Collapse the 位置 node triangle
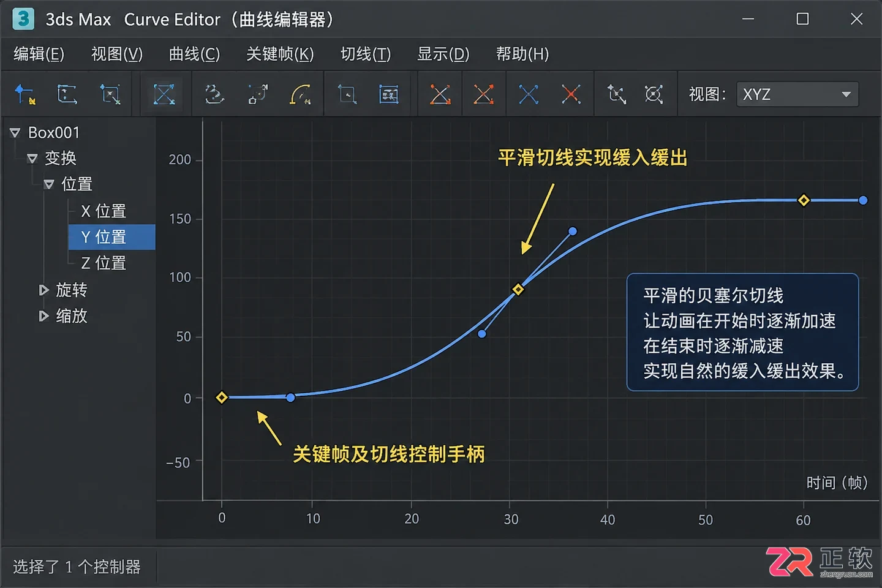The image size is (882, 588). click(x=49, y=184)
